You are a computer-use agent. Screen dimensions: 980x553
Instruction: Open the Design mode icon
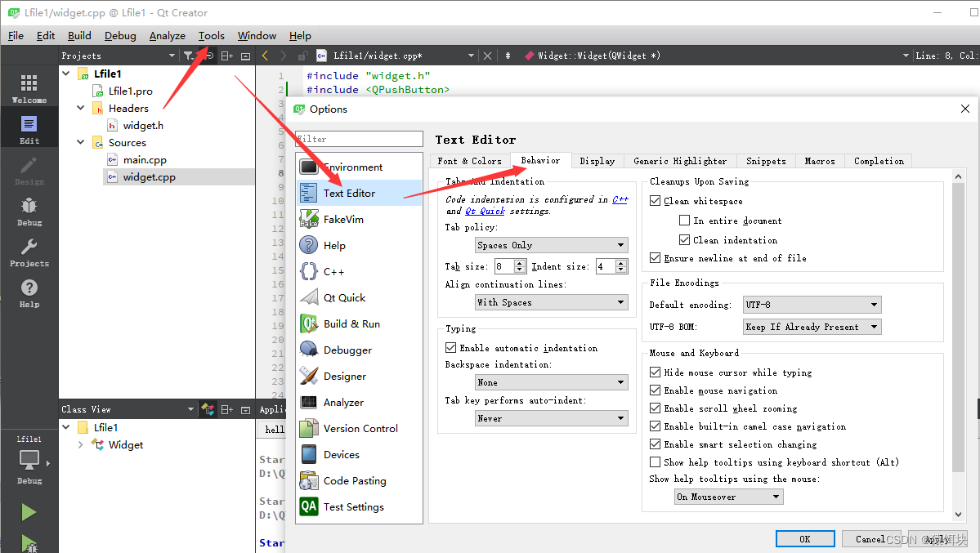click(x=29, y=171)
